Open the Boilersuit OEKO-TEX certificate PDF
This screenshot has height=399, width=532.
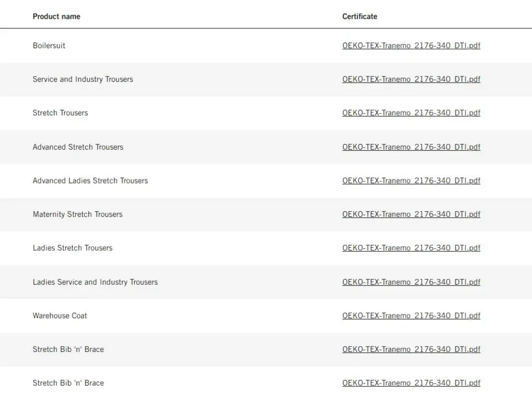pyautogui.click(x=411, y=45)
